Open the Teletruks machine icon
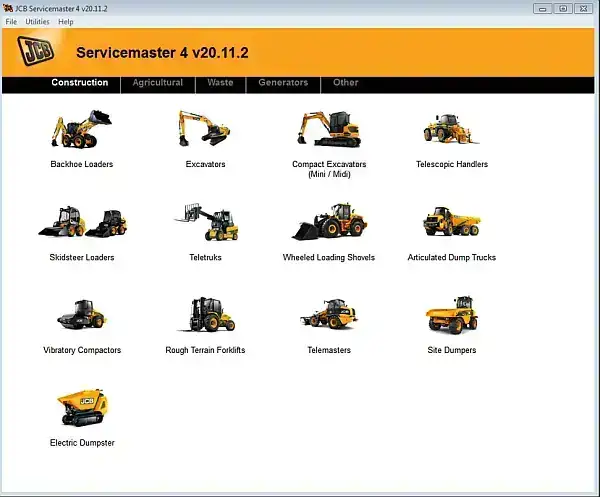600x497 pixels. coord(206,222)
